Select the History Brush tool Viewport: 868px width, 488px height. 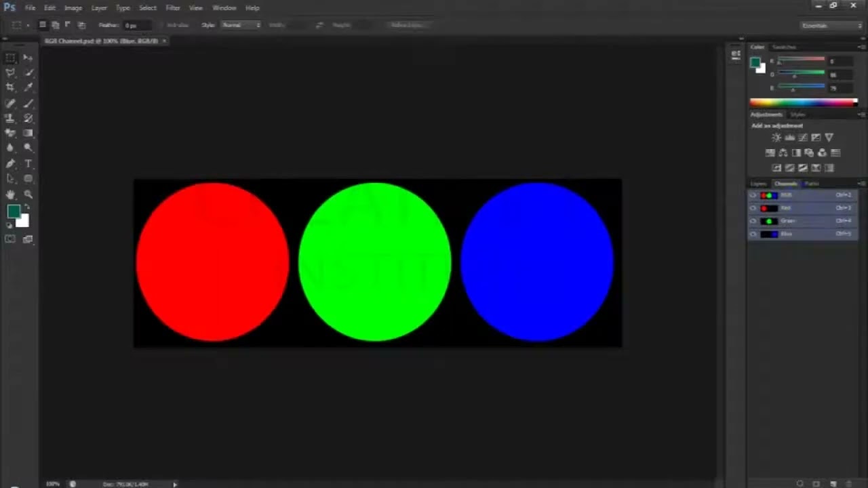pyautogui.click(x=28, y=119)
